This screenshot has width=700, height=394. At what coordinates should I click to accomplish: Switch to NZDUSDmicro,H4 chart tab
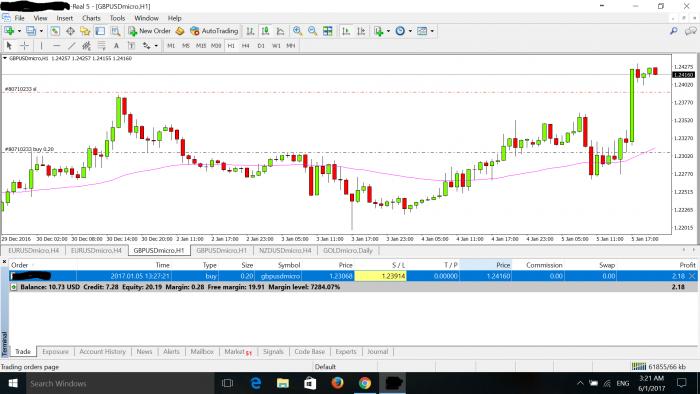pyautogui.click(x=285, y=250)
